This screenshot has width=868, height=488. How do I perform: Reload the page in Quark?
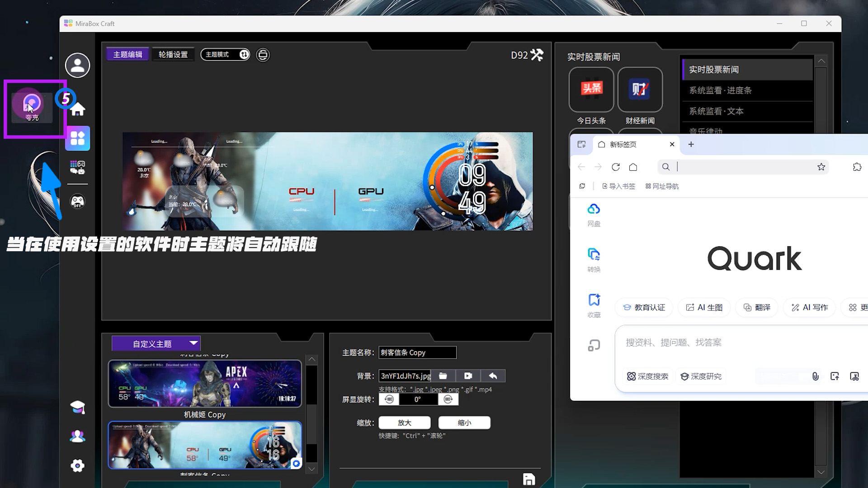pyautogui.click(x=616, y=167)
